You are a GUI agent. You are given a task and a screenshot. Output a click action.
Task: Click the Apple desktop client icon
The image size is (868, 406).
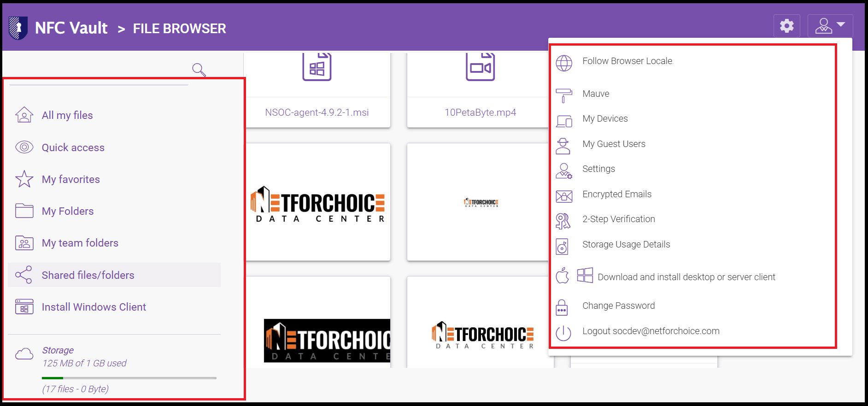coord(562,276)
